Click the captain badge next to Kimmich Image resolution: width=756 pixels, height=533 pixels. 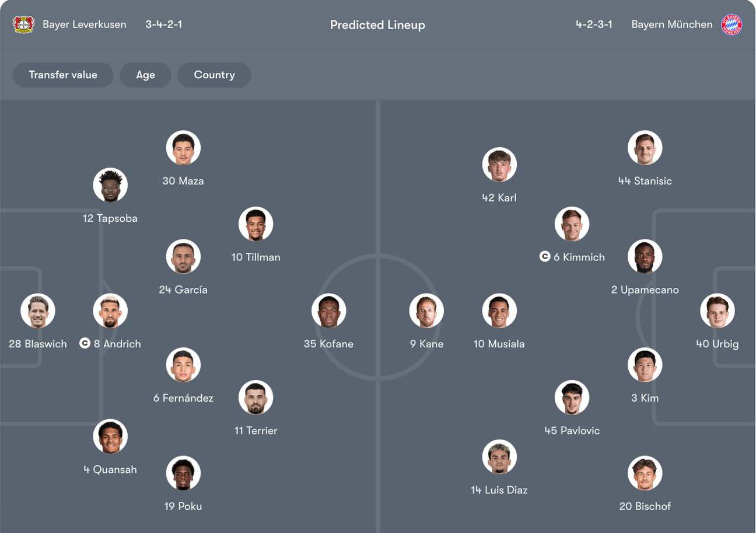[545, 256]
